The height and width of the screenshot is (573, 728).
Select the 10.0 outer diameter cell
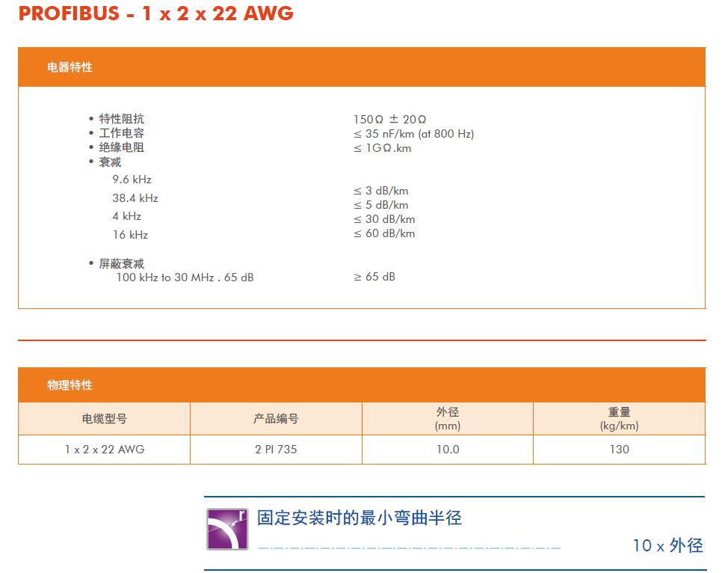448,450
